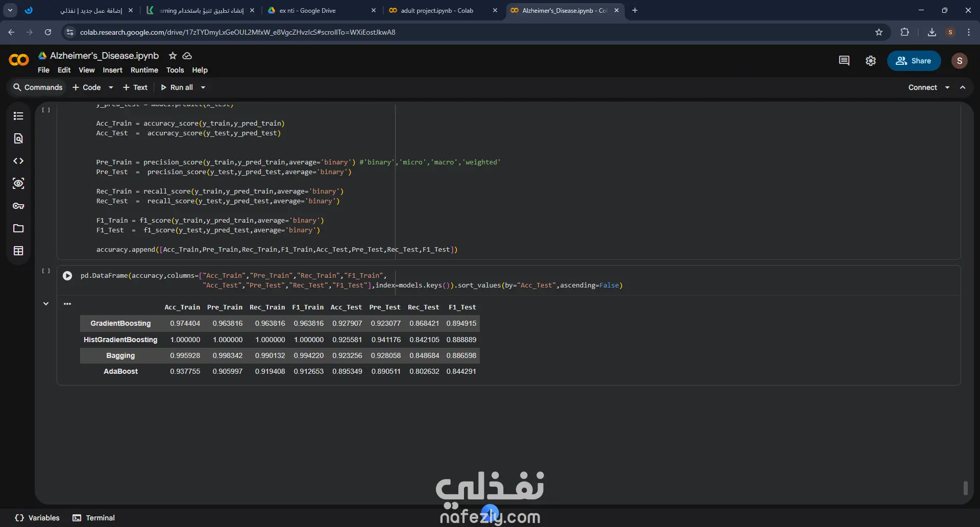Click the Colab logo
This screenshot has width=980, height=527.
tap(19, 60)
